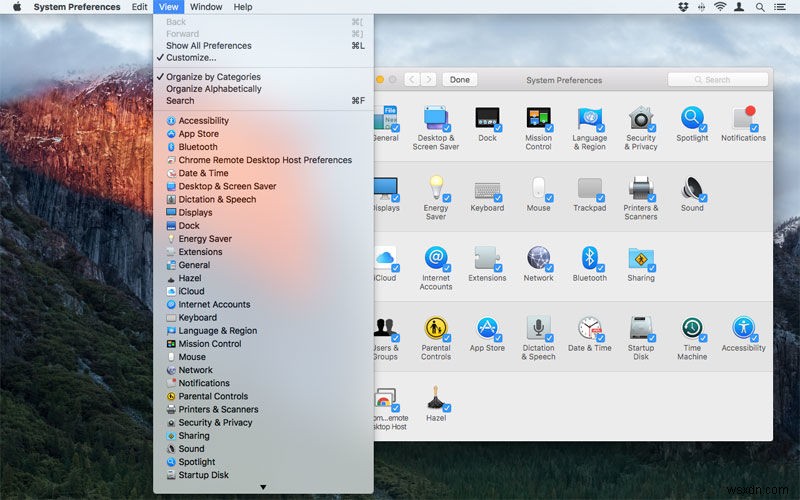Click the Search field in System Preferences
This screenshot has height=500, width=800.
717,80
